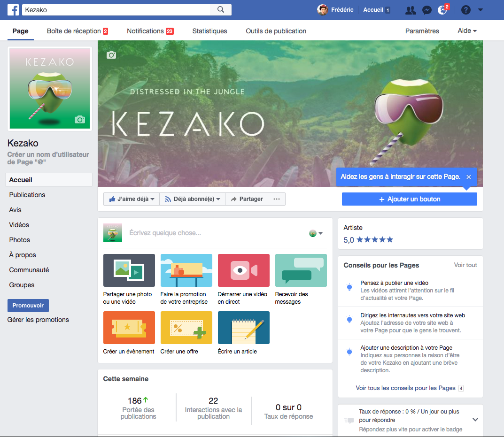The height and width of the screenshot is (437, 504).
Task: Click the camera icon on the cover photo
Action: click(111, 55)
